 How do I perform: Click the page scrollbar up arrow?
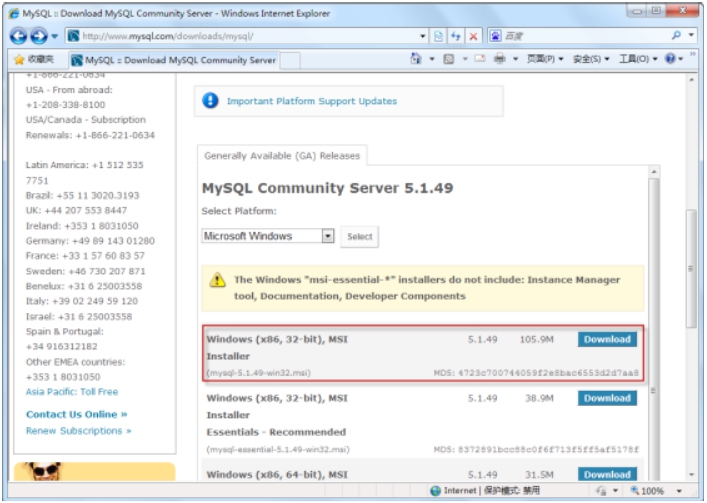691,80
